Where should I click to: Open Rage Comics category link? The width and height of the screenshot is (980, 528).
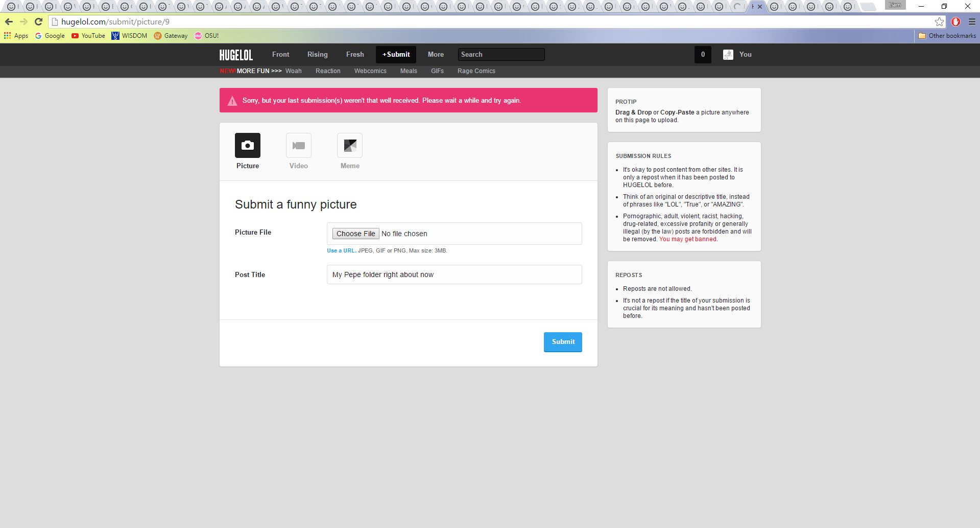(x=476, y=71)
